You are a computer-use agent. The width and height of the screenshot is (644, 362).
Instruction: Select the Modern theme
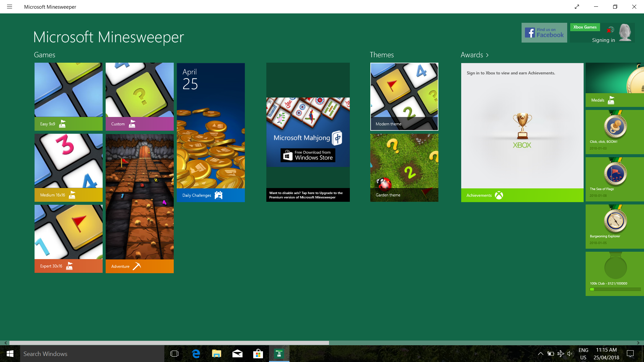point(404,97)
